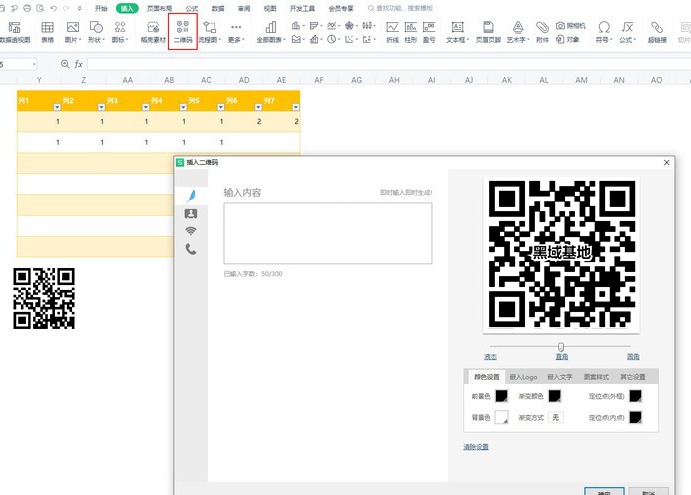Select the small QR code image on sheet
The width and height of the screenshot is (691, 495).
[x=44, y=298]
